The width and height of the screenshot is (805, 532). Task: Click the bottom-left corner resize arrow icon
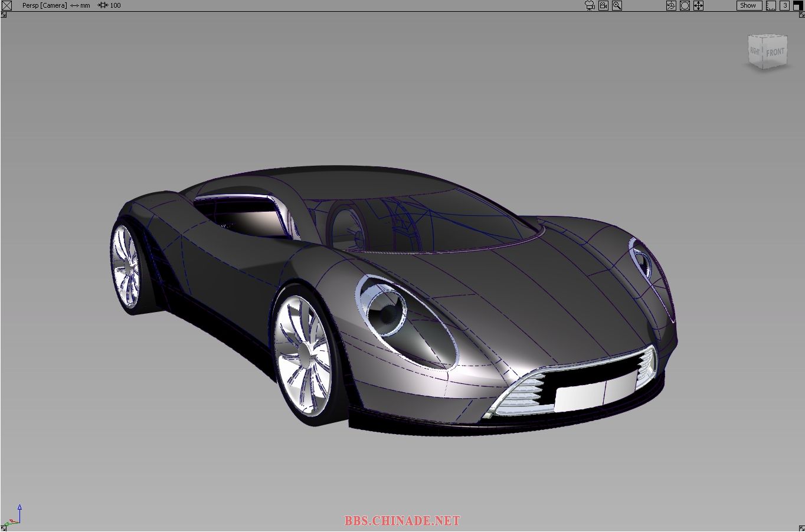point(3,528)
